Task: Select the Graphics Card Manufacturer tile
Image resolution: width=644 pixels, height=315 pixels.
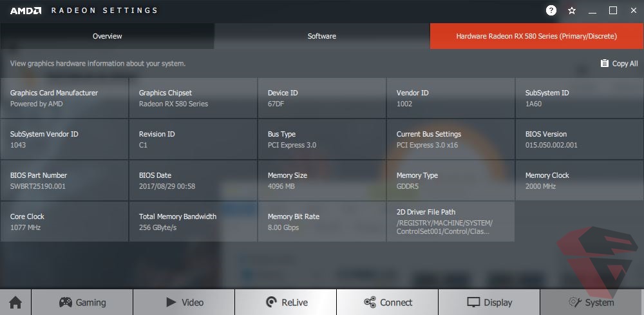Action: tap(64, 98)
